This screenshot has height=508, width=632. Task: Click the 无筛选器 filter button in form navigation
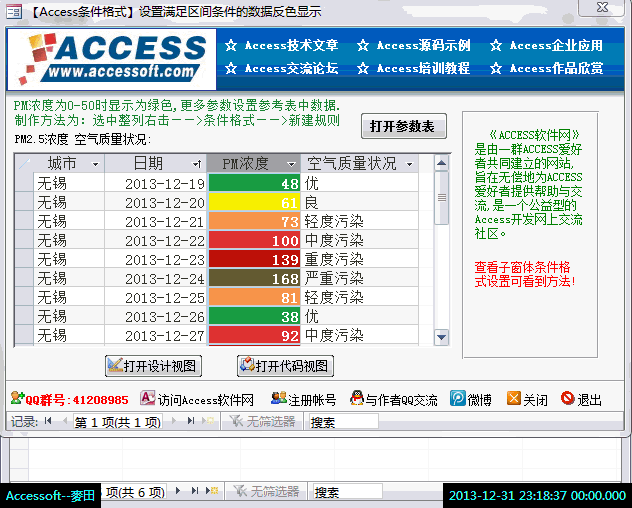(262, 422)
